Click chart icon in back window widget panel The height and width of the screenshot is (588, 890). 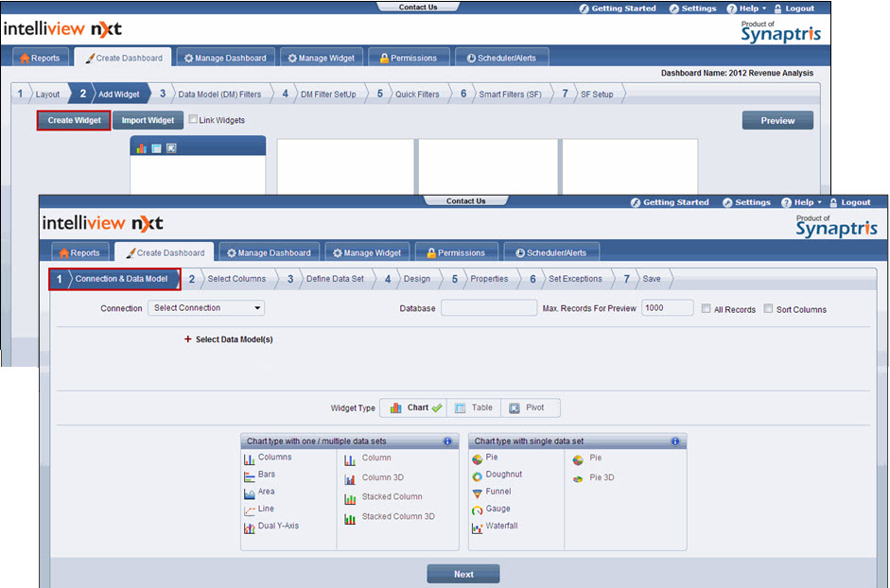(x=141, y=148)
